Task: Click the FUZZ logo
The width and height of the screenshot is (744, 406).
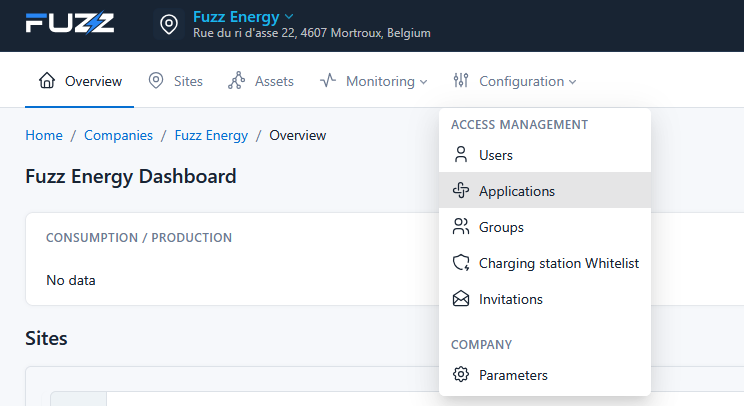Action: click(x=70, y=23)
